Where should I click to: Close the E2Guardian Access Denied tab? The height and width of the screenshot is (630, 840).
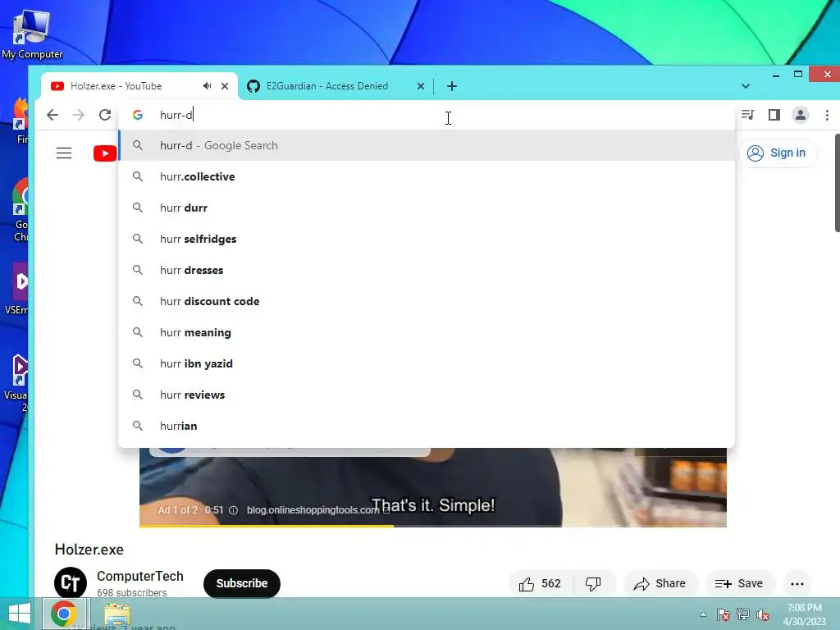click(x=421, y=85)
